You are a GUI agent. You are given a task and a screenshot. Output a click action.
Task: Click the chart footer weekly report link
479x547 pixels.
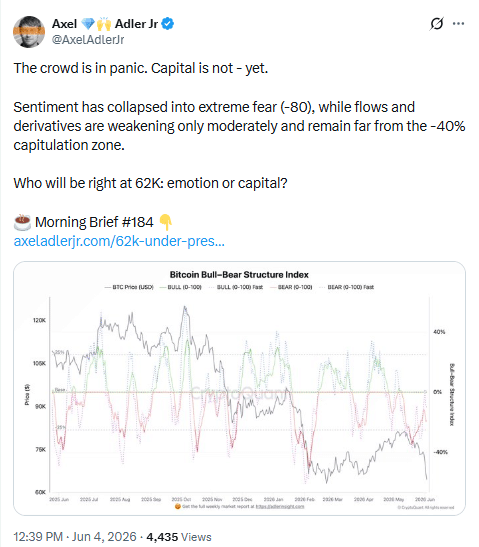(x=280, y=507)
